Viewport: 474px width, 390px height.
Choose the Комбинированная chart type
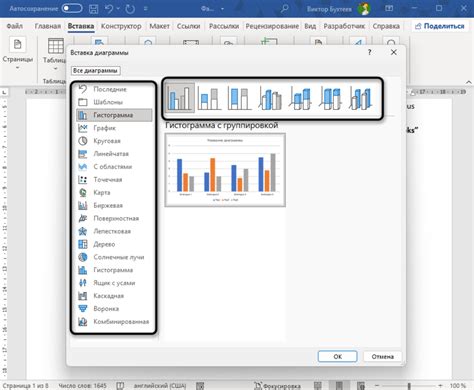click(114, 322)
